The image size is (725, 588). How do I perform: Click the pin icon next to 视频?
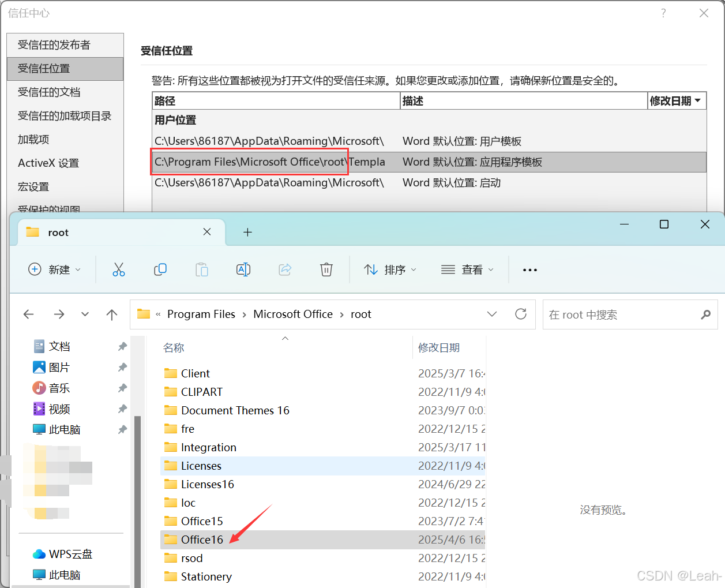tap(122, 409)
